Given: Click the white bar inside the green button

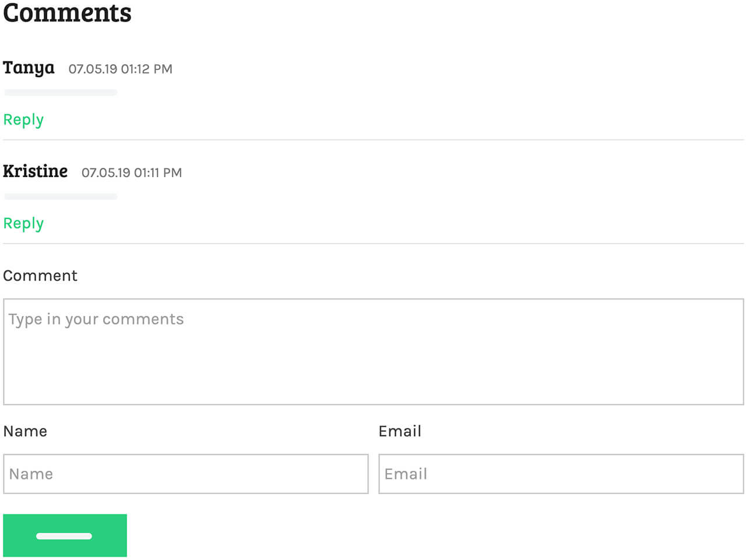Looking at the screenshot, I should 64,536.
